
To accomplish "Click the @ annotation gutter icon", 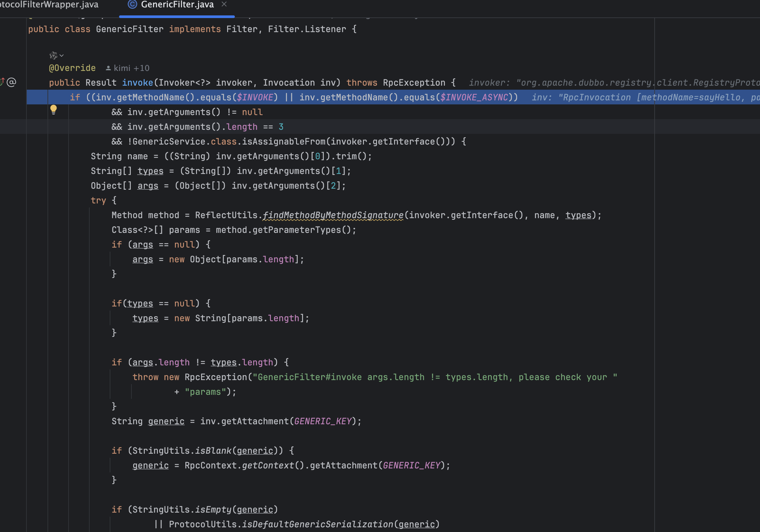I will pos(11,82).
